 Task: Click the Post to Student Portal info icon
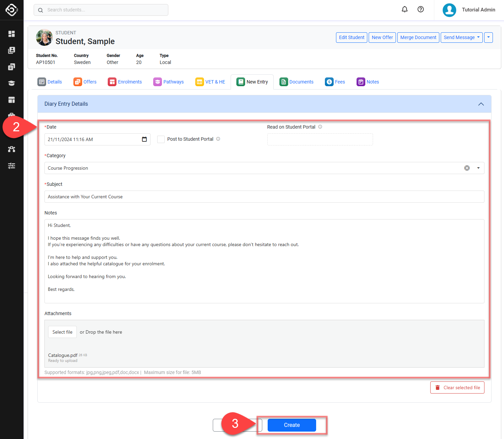coord(218,139)
